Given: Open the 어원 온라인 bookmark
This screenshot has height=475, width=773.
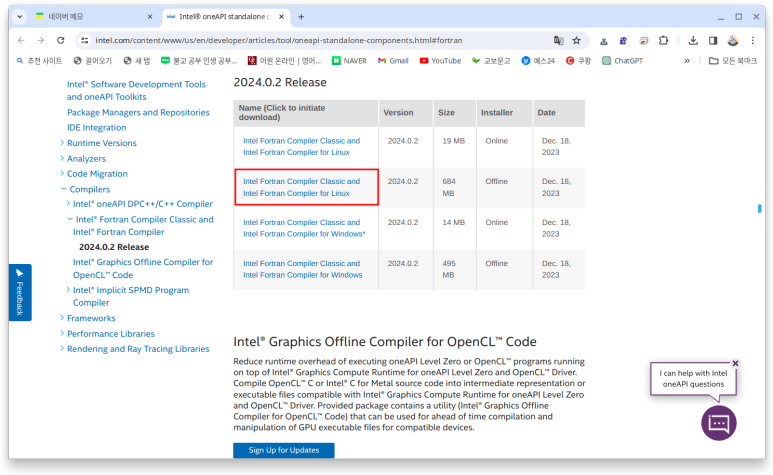Looking at the screenshot, I should coord(284,61).
